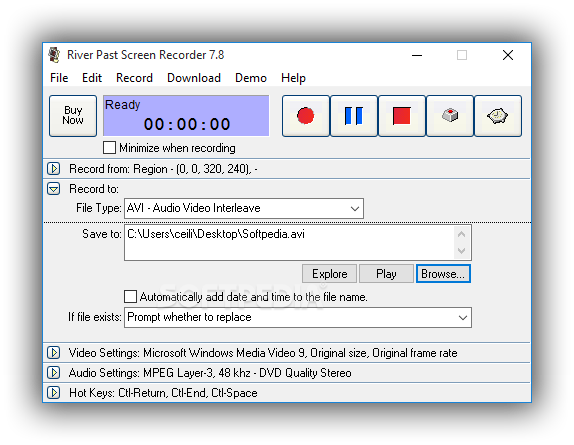The height and width of the screenshot is (445, 574).
Task: Click the Play button
Action: (x=386, y=274)
